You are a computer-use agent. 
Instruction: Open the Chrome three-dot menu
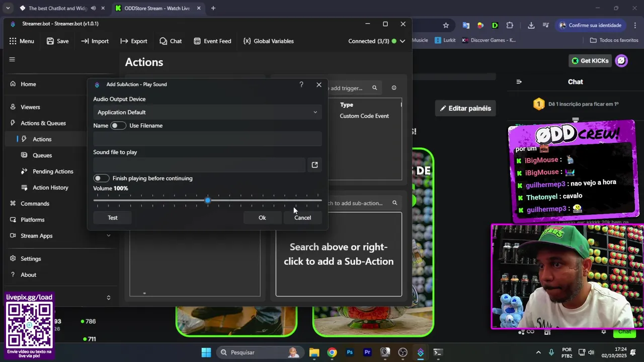(x=634, y=25)
